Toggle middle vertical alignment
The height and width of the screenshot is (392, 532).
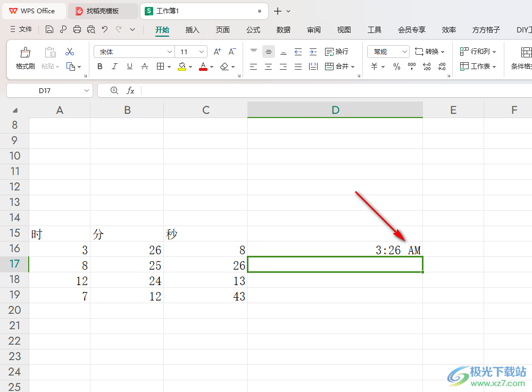click(268, 52)
